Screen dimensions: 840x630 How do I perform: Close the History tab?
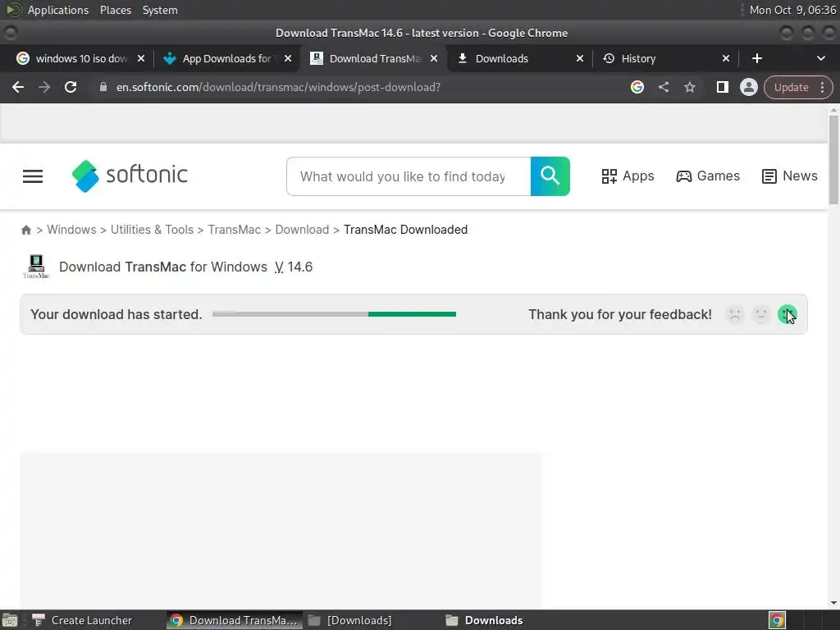[x=726, y=58]
